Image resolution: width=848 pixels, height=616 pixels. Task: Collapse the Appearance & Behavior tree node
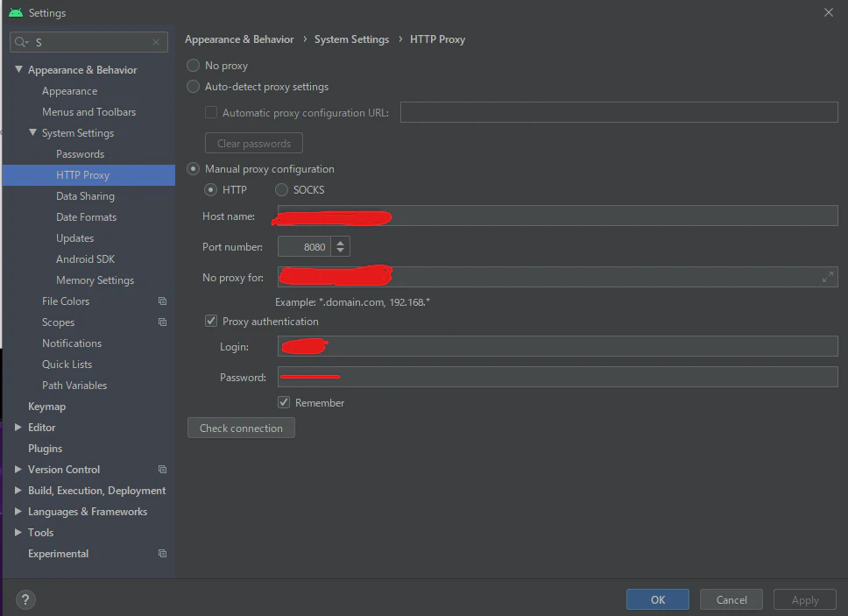pyautogui.click(x=18, y=70)
